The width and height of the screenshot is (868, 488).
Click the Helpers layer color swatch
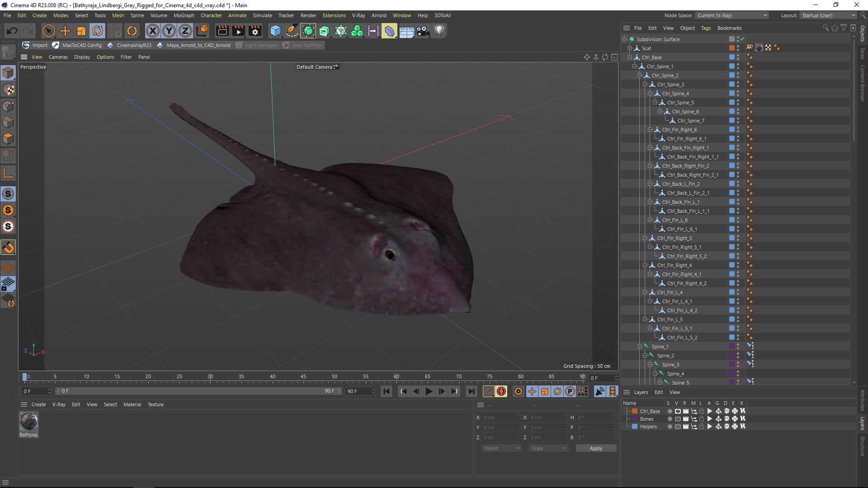635,427
